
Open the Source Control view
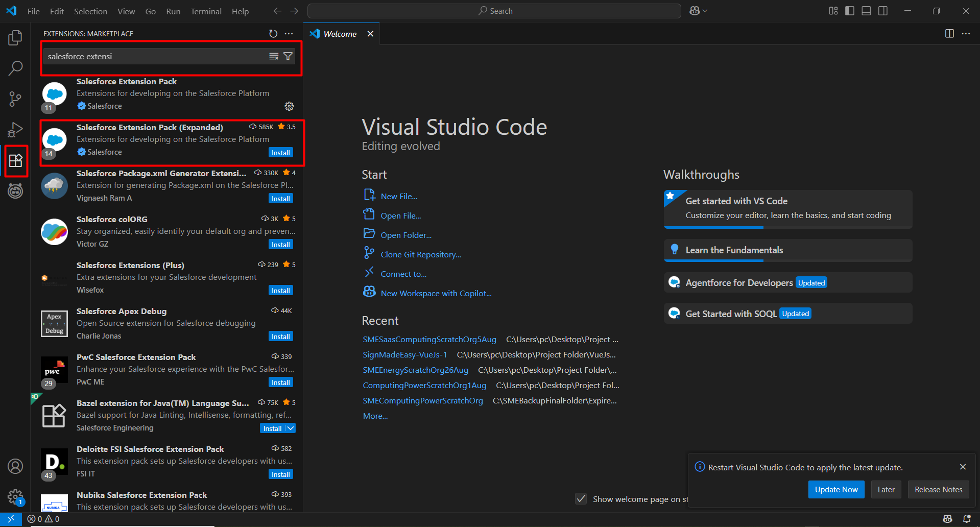15,99
